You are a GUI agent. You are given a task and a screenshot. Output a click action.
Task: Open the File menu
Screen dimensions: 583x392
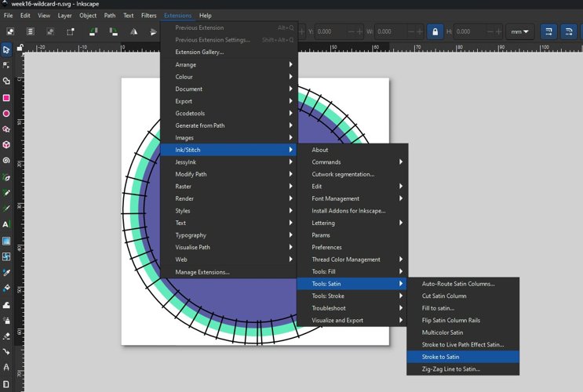coord(8,16)
